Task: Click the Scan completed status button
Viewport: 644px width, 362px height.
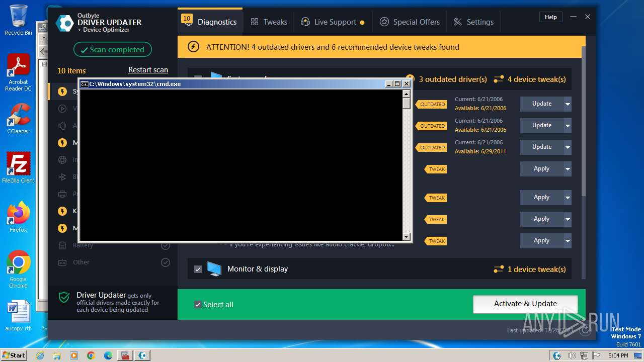Action: [113, 50]
